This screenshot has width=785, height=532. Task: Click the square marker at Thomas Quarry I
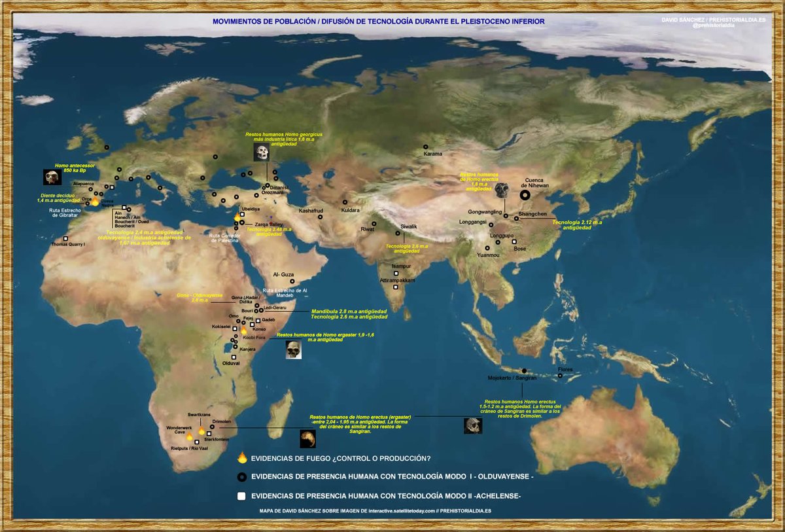pyautogui.click(x=66, y=238)
